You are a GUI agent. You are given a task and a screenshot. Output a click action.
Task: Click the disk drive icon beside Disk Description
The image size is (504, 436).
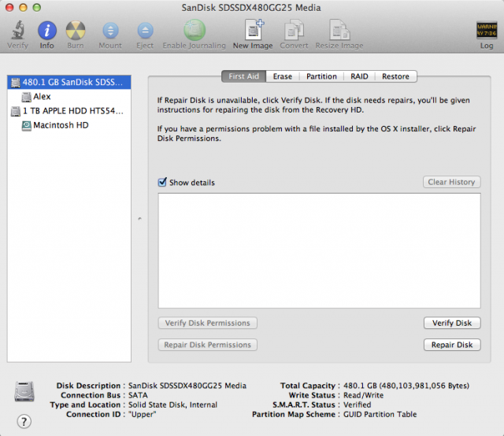coord(24,391)
